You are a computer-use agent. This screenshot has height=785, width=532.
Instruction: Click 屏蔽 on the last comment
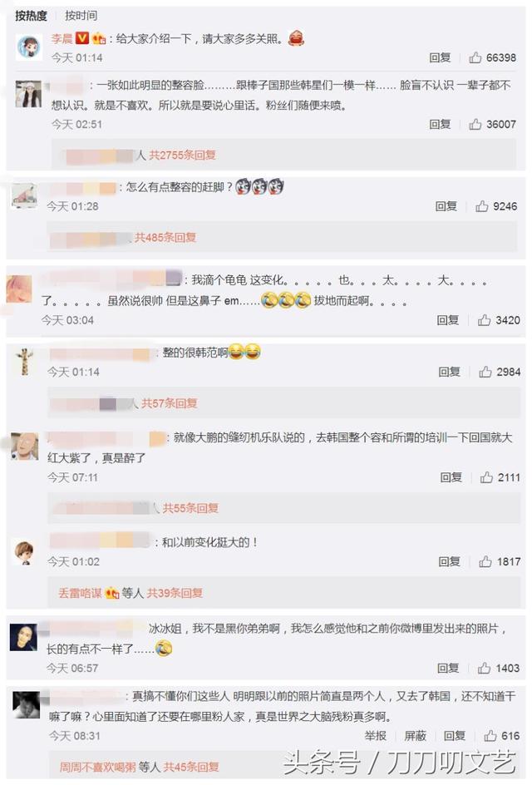pyautogui.click(x=415, y=735)
